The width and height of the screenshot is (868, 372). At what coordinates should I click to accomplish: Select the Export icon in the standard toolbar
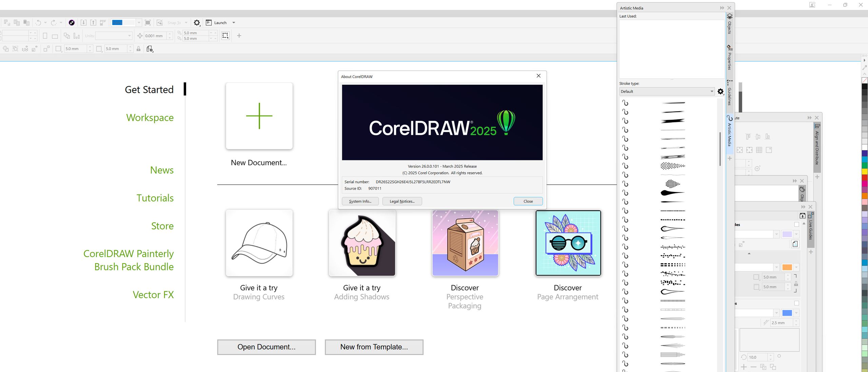tap(94, 22)
